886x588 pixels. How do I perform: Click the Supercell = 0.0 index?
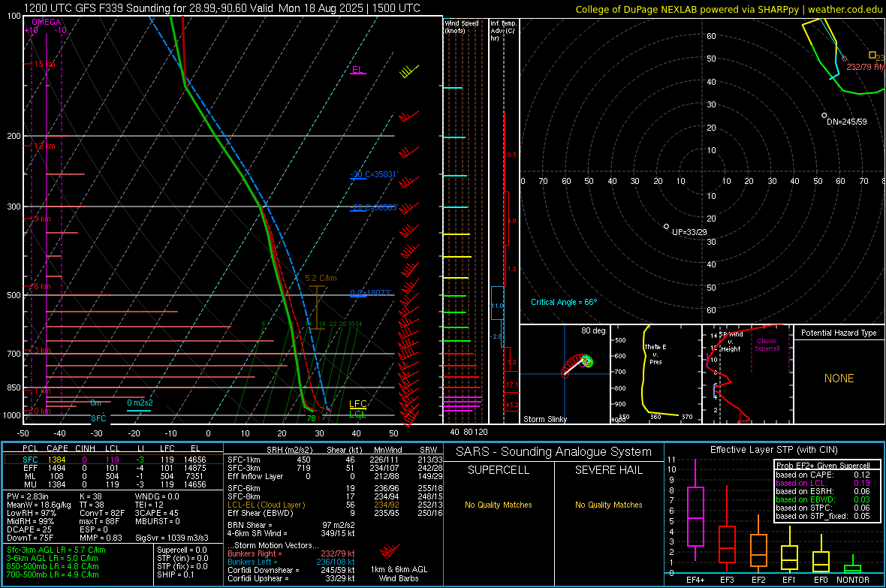182,550
